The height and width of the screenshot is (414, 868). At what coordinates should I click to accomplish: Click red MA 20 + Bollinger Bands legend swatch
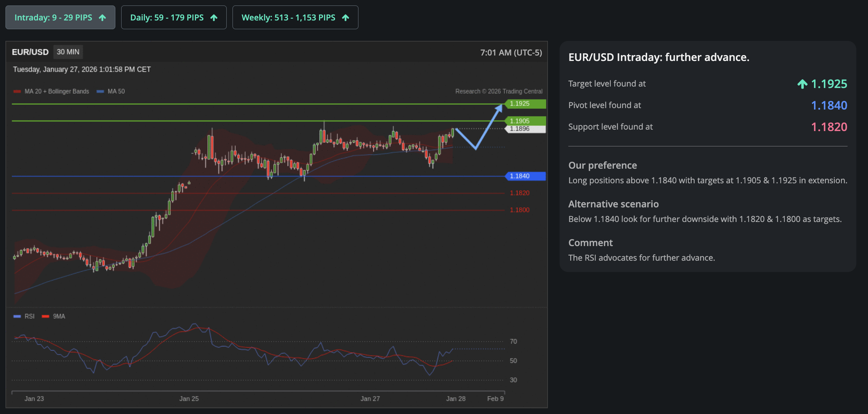coord(17,91)
